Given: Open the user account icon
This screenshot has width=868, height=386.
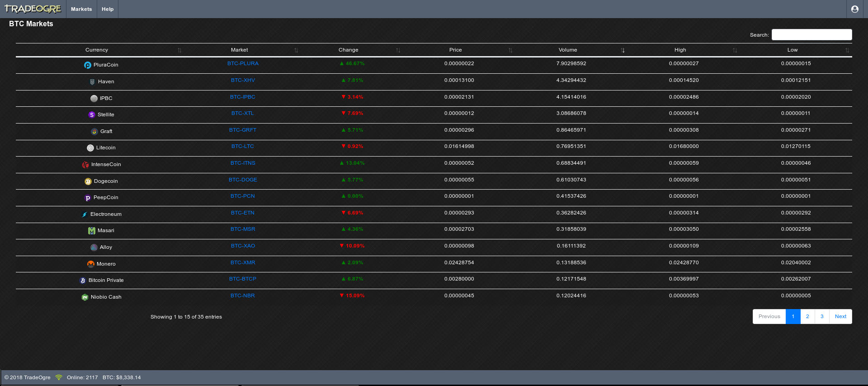Looking at the screenshot, I should (854, 9).
